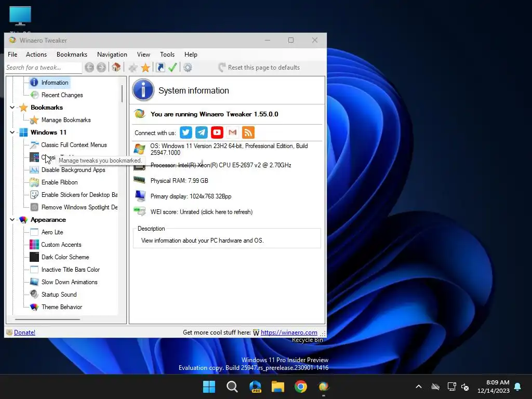
Task: Select Recent Changes in the tree
Action: click(x=62, y=95)
